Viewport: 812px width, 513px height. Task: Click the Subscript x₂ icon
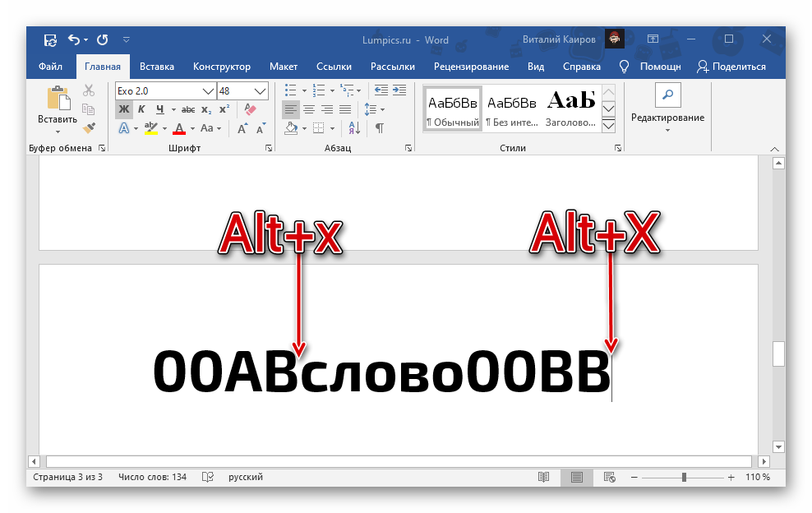[207, 109]
